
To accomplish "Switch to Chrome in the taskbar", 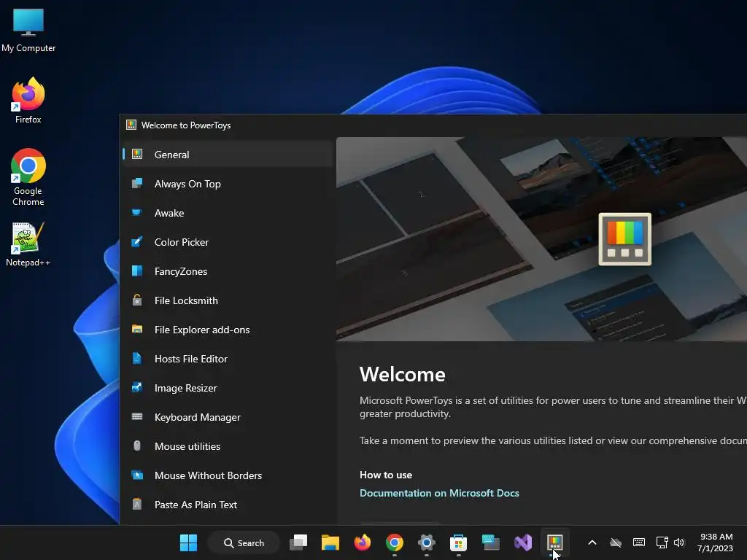I will tap(395, 542).
